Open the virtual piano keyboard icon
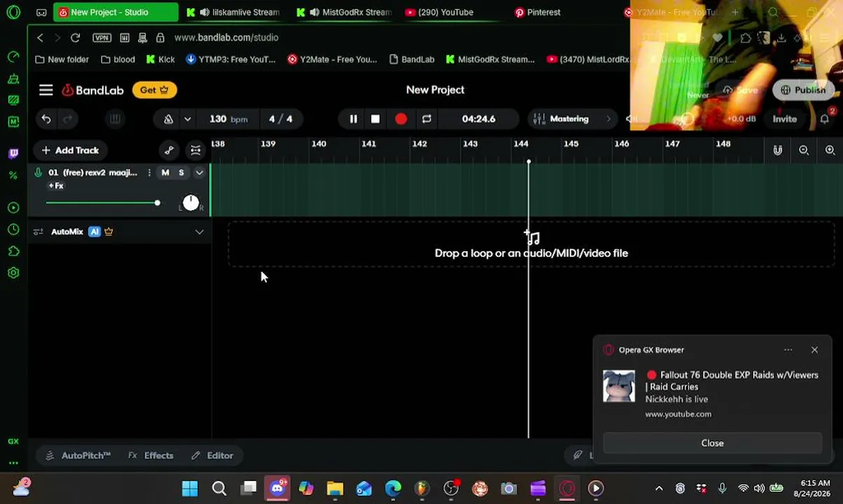 coord(115,119)
